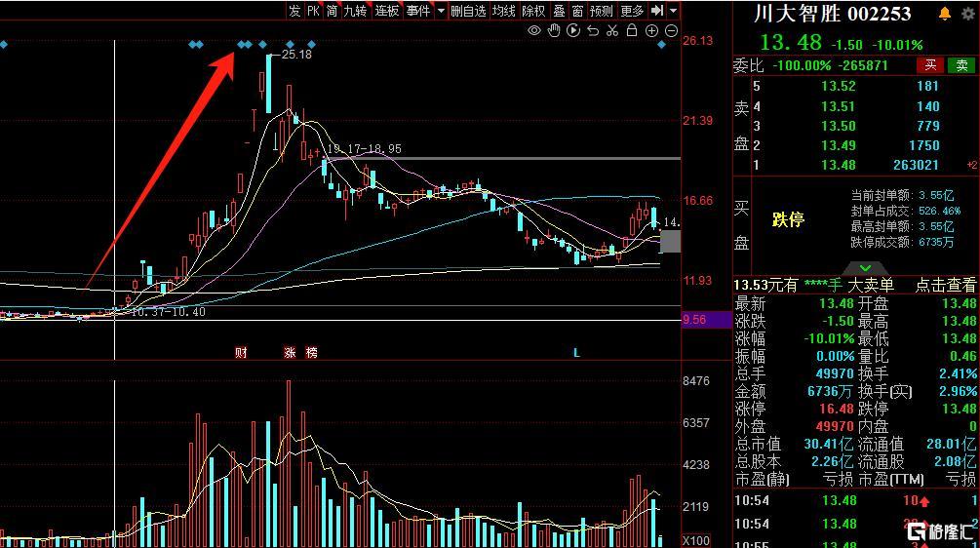Start the chart replay play button
The height and width of the screenshot is (548, 980).
(573, 30)
